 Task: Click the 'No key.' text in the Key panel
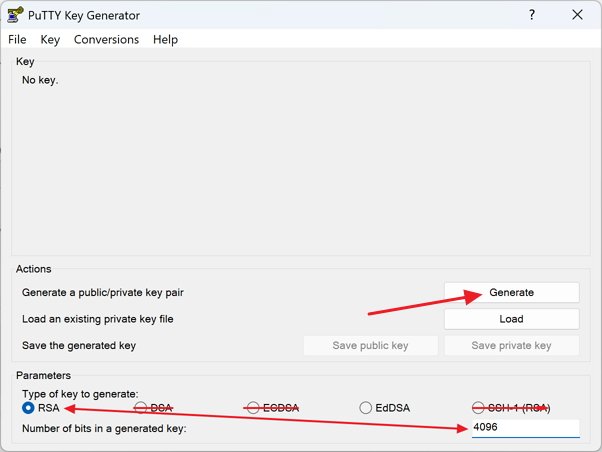click(x=40, y=80)
